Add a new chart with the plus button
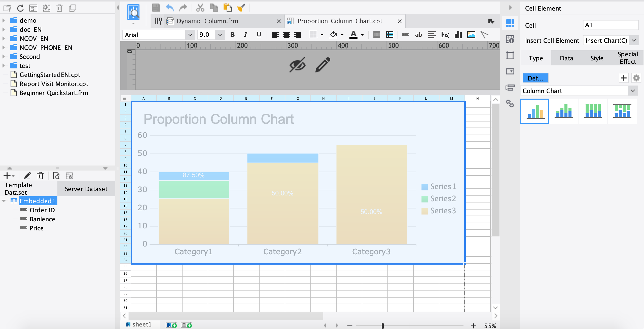Screen dimensions: 644x329 (624, 78)
